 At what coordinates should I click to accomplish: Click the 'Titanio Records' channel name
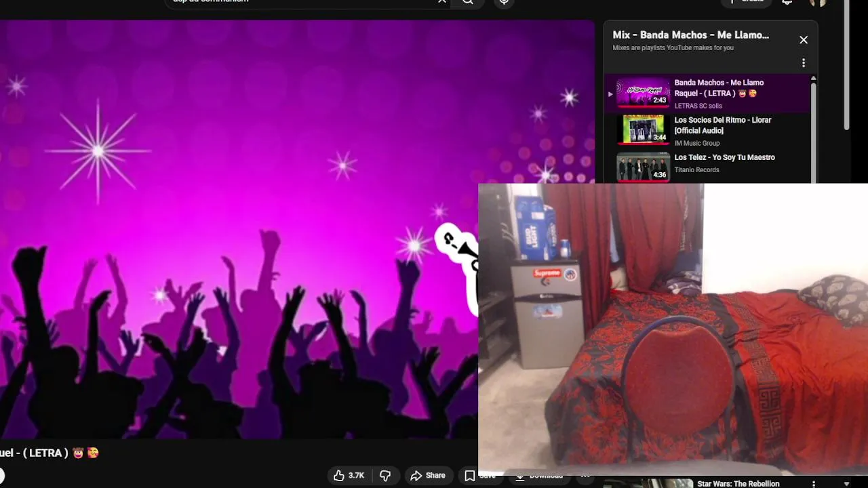pos(696,169)
